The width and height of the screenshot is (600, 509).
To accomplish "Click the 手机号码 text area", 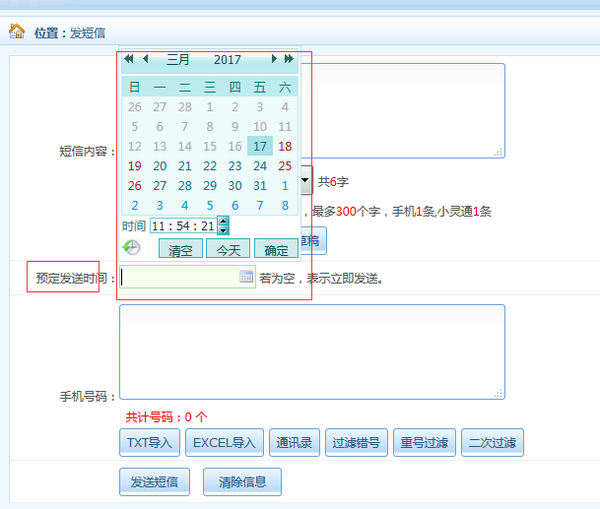I will coord(311,352).
